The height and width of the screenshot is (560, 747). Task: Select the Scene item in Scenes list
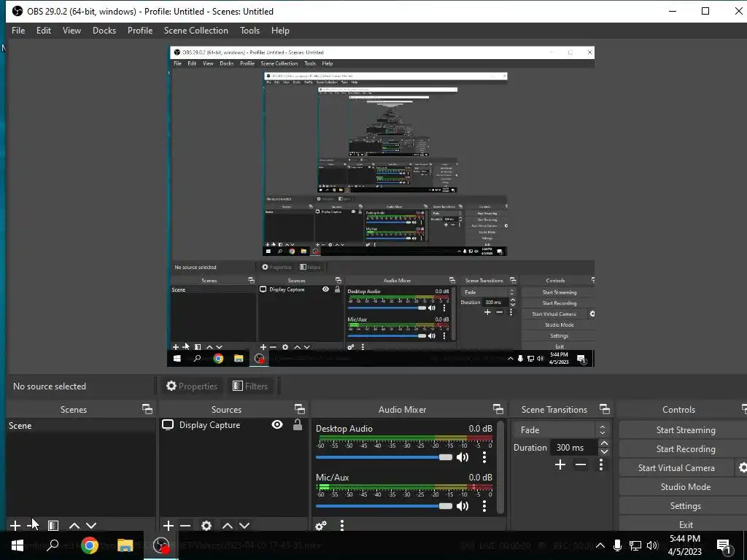pos(80,426)
